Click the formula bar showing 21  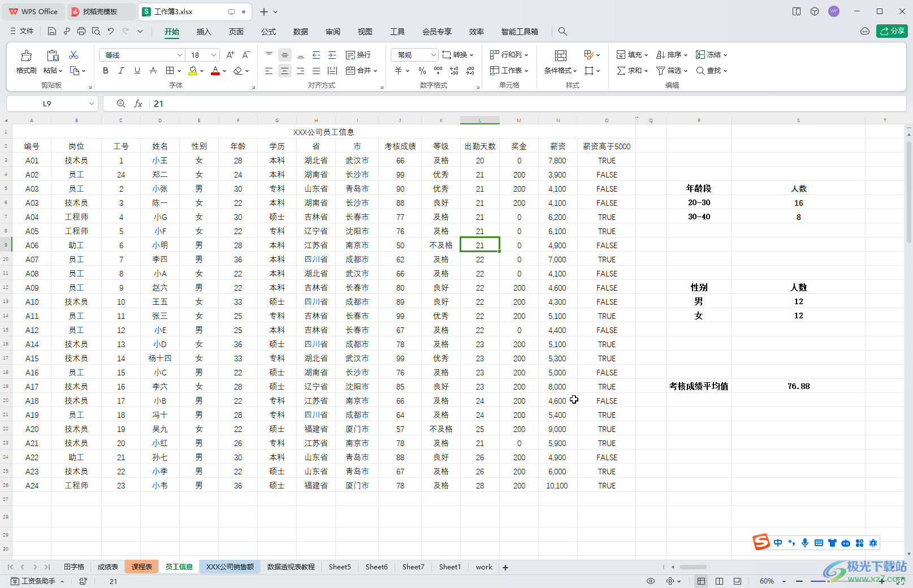point(527,103)
